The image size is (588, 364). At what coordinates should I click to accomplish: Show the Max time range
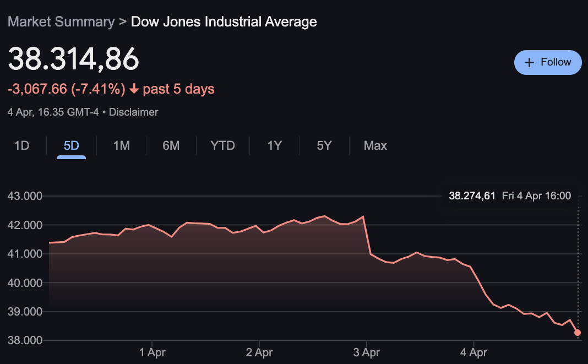point(375,145)
